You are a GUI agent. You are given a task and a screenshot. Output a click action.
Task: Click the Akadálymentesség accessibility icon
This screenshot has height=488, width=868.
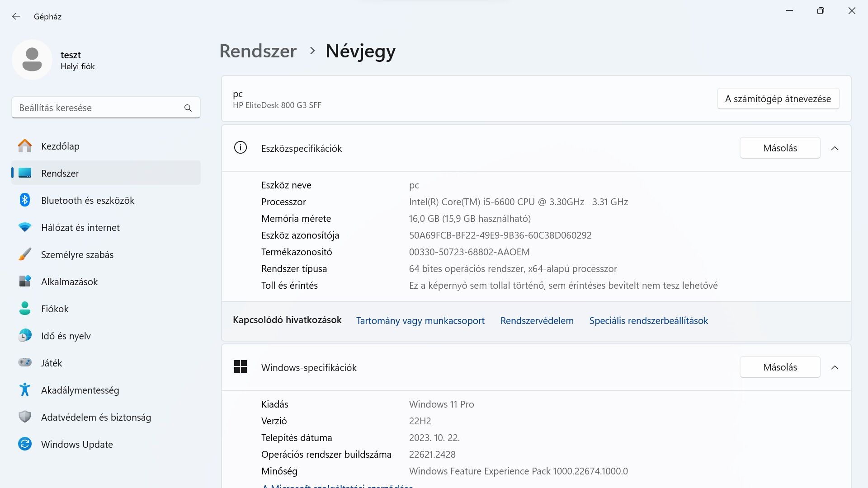pyautogui.click(x=25, y=389)
